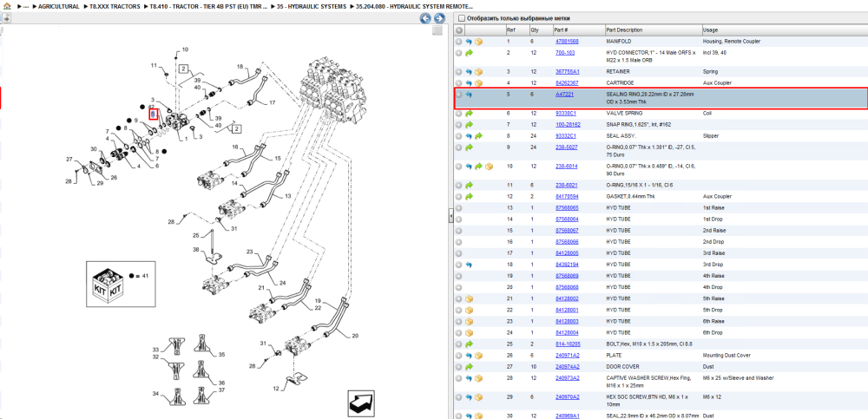Viewport: 868px width, 419px height.
Task: Open previous diagram with left arrow
Action: click(425, 18)
